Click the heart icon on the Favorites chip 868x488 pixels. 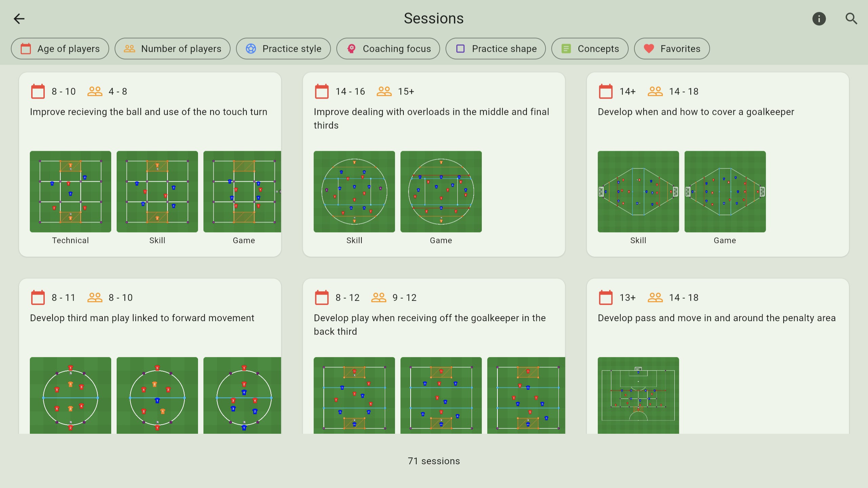[x=649, y=49]
